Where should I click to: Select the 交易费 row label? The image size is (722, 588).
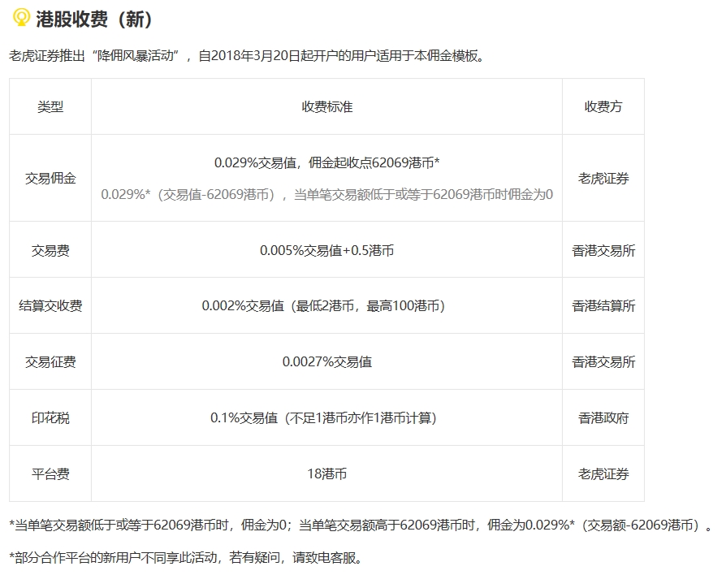[x=50, y=250]
